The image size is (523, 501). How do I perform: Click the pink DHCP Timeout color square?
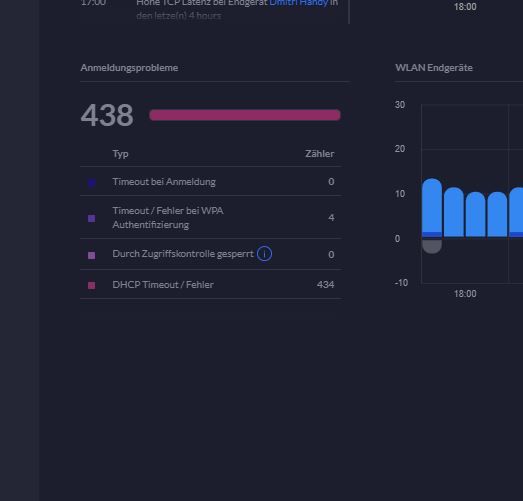click(x=91, y=285)
